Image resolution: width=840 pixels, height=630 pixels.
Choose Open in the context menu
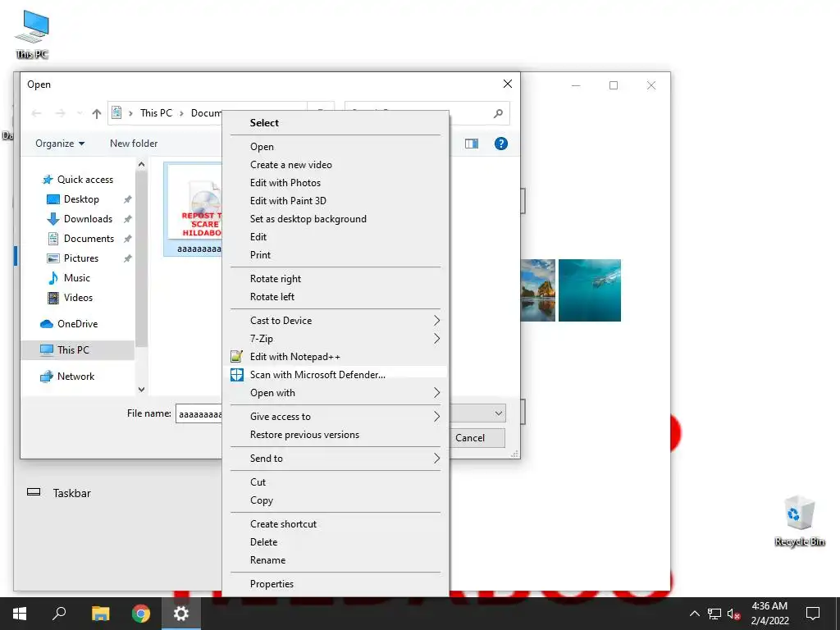tap(337, 147)
